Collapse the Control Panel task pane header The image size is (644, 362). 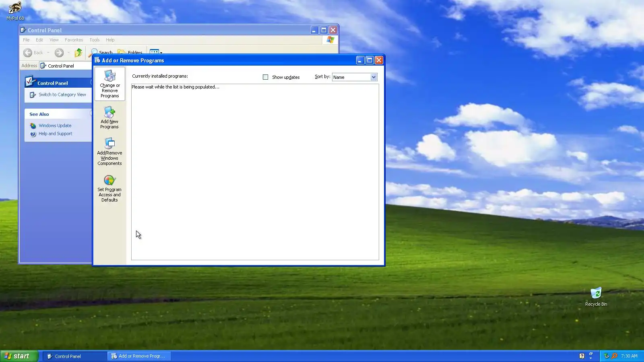click(x=58, y=82)
